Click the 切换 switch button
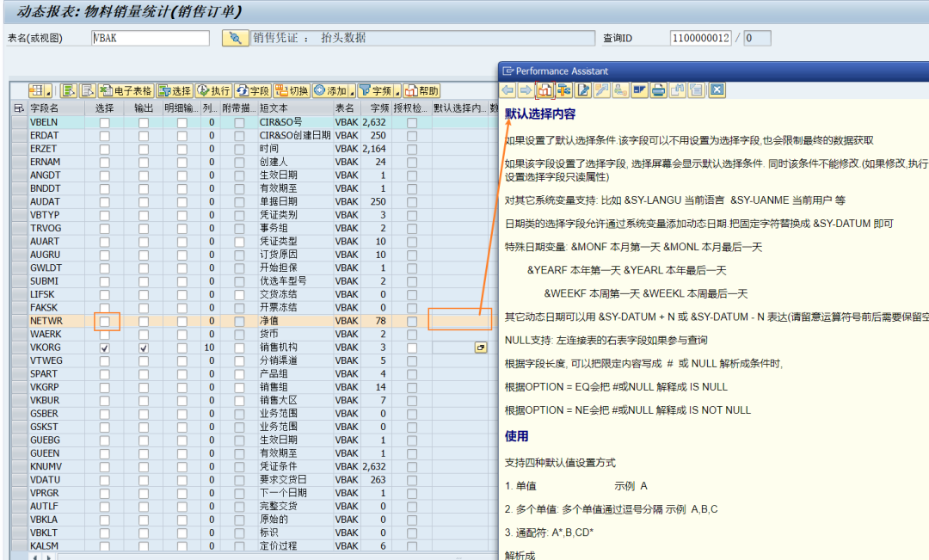The image size is (929, 560). [292, 90]
